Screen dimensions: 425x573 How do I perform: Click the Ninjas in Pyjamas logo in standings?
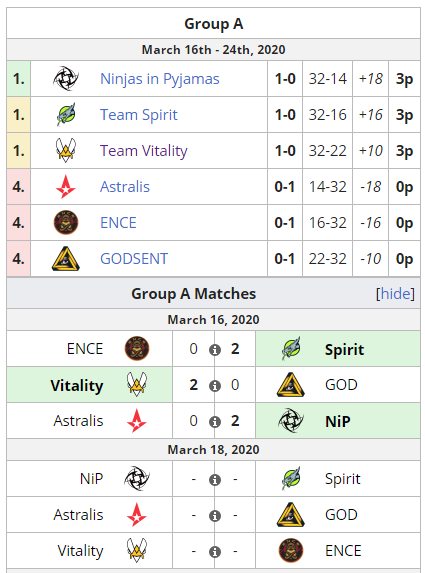pos(66,79)
